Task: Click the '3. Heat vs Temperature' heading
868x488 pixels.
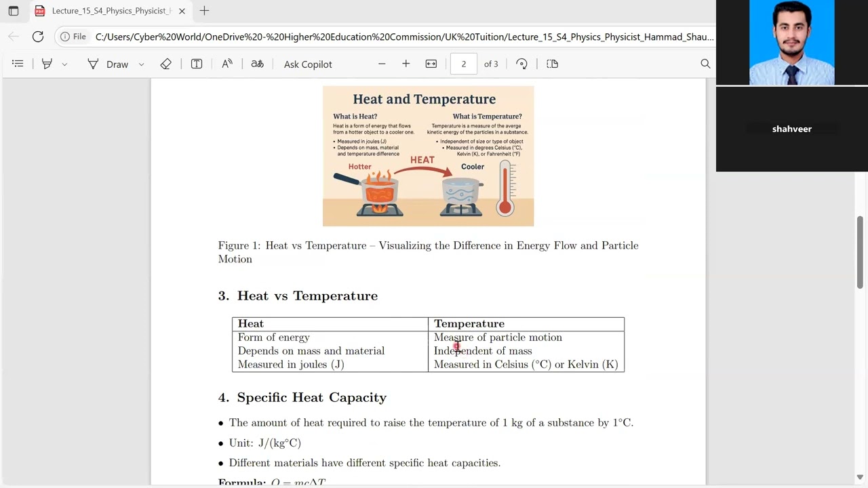Action: coord(298,296)
